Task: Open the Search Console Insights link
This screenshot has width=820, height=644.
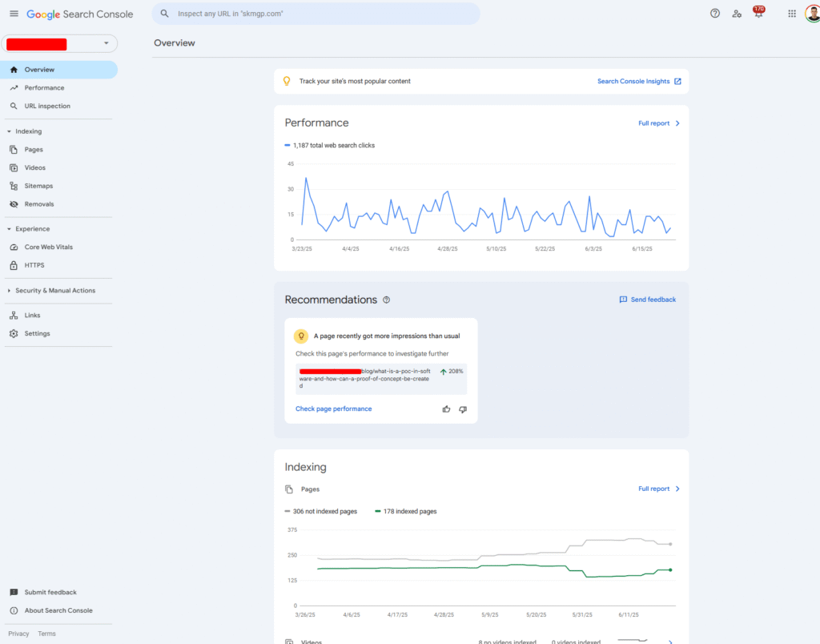Action: pos(633,81)
